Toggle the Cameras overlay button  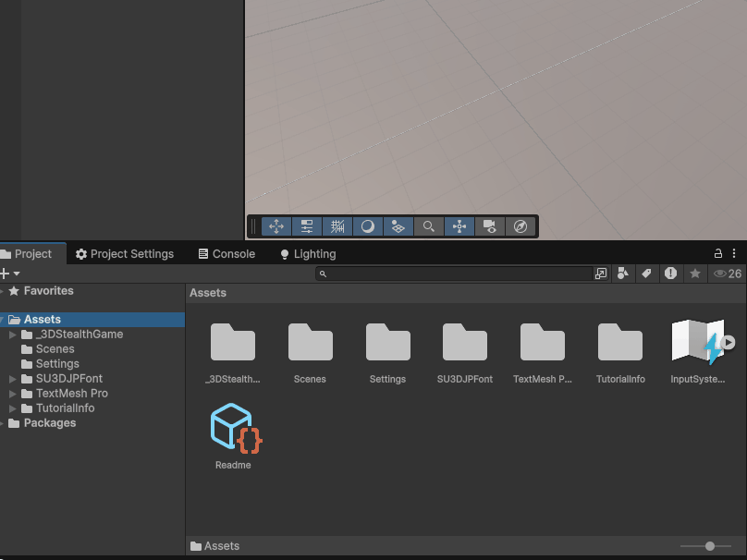pyautogui.click(x=490, y=226)
